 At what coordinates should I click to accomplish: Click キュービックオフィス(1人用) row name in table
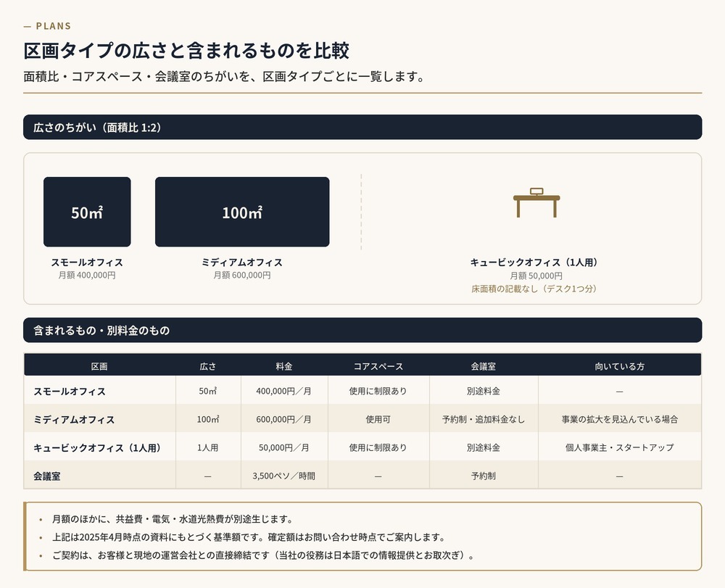[x=99, y=447]
